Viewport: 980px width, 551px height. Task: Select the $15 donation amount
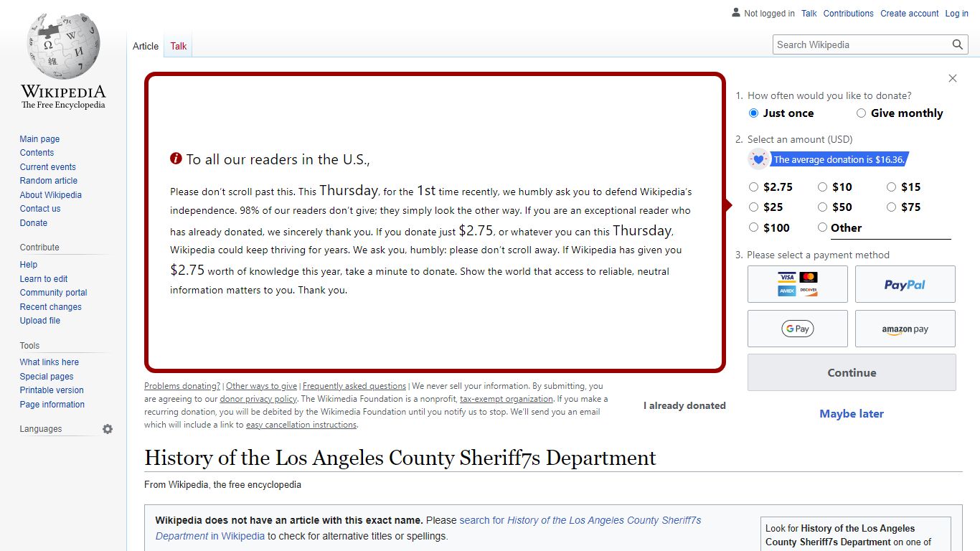point(891,187)
